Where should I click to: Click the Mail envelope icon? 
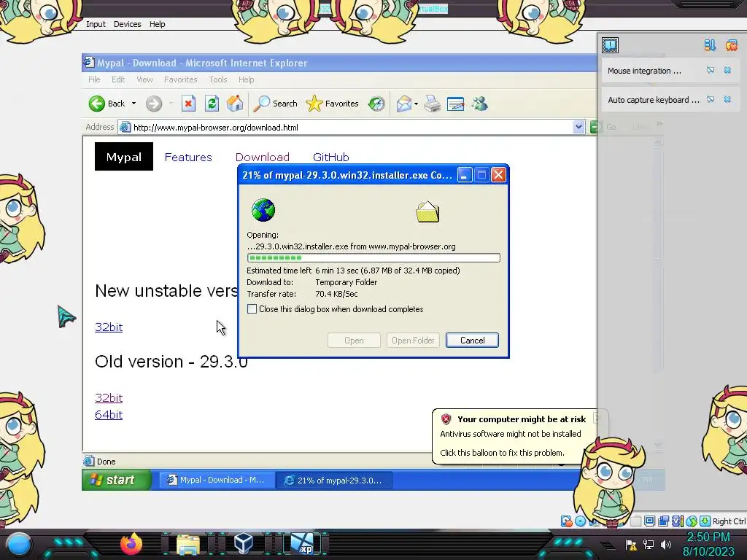coord(403,104)
